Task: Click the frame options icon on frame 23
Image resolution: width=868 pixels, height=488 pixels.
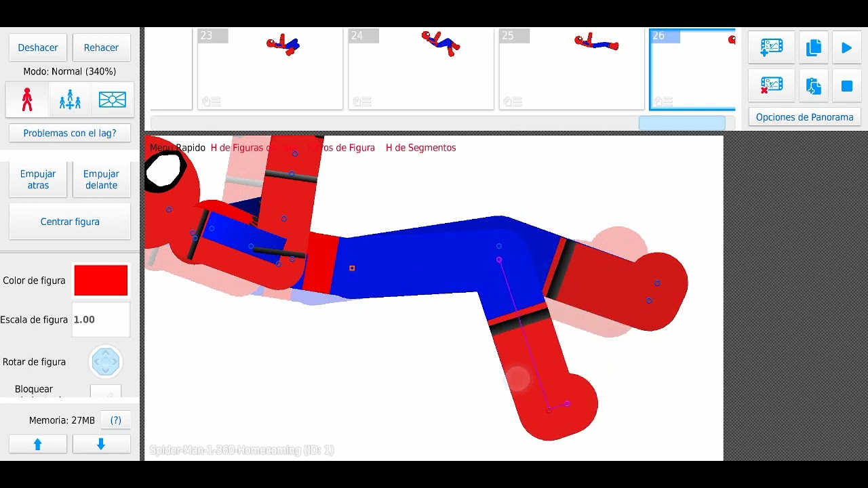Action: (211, 102)
